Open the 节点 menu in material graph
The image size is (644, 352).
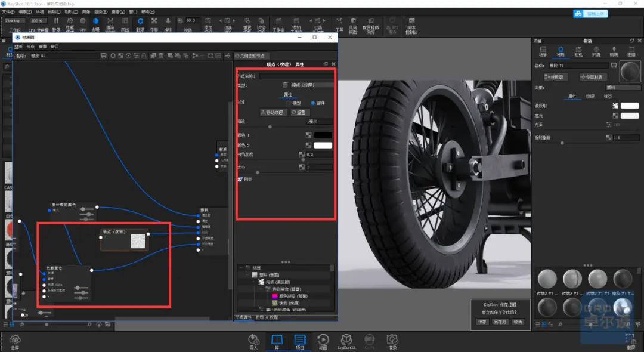click(30, 47)
